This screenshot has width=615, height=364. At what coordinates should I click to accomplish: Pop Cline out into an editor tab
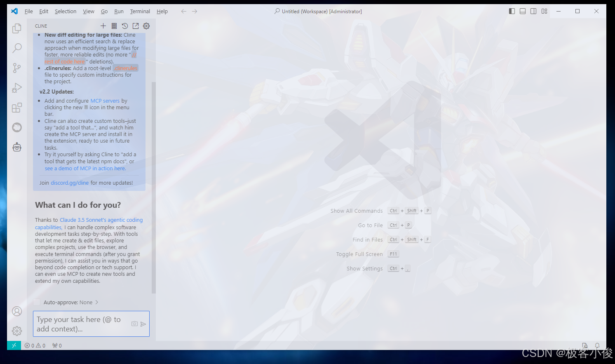[x=136, y=26]
